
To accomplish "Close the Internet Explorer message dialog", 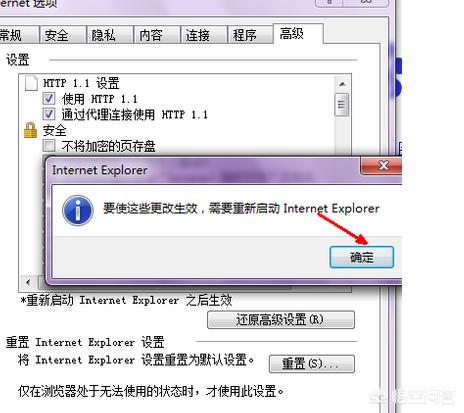I will pyautogui.click(x=382, y=165).
